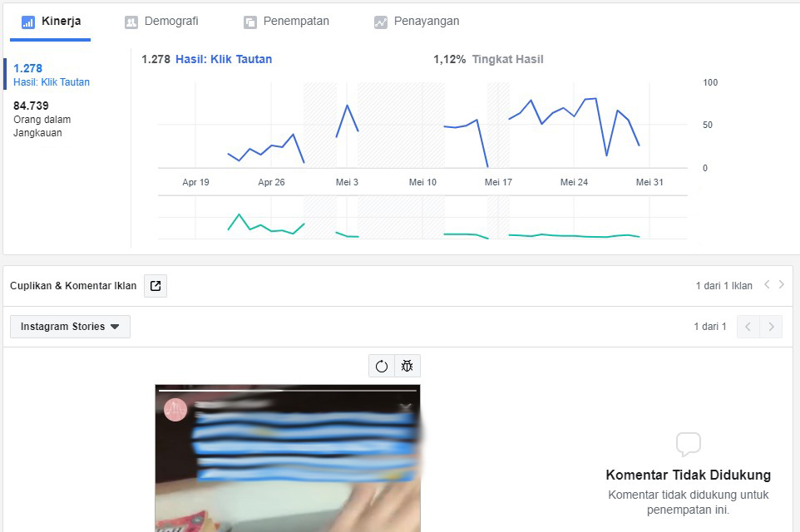Go to previous ad in '1 dari 1 Iklan'
800x532 pixels.
(x=767, y=284)
